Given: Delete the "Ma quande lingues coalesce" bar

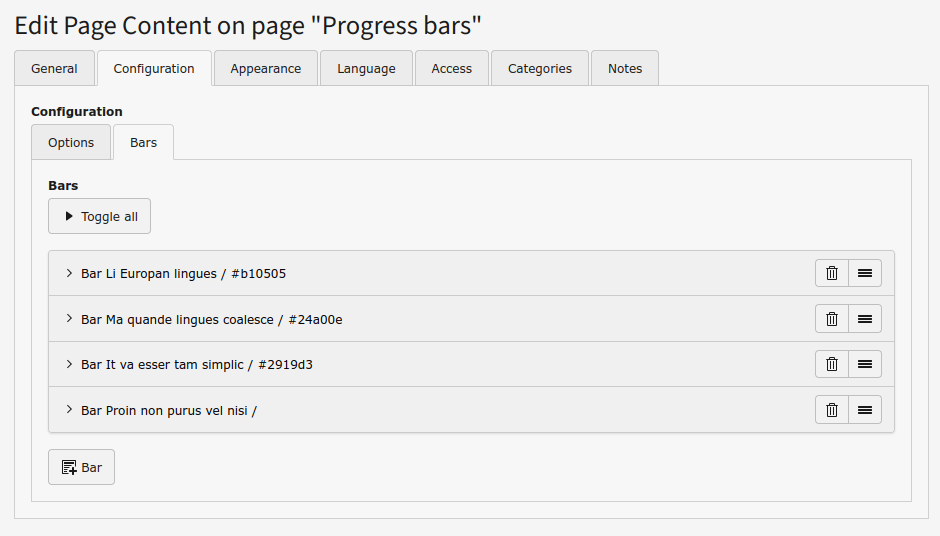Looking at the screenshot, I should click(832, 319).
